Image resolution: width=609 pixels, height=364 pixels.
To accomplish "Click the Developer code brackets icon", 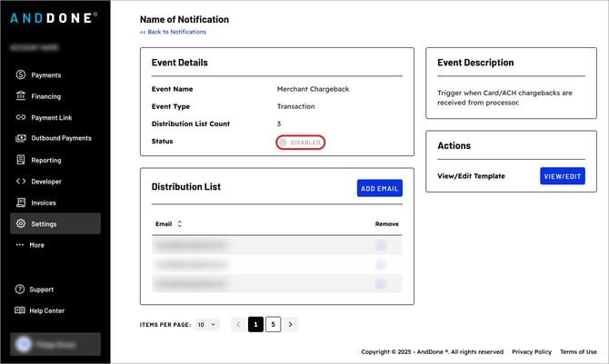I will point(21,182).
